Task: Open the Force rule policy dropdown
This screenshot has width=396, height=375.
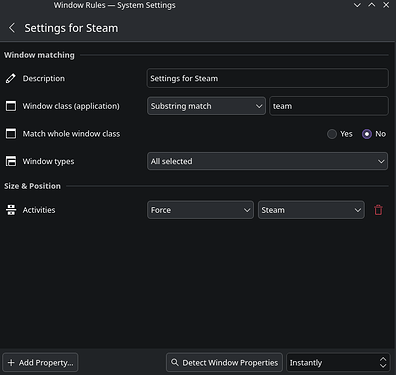Action: pos(200,210)
